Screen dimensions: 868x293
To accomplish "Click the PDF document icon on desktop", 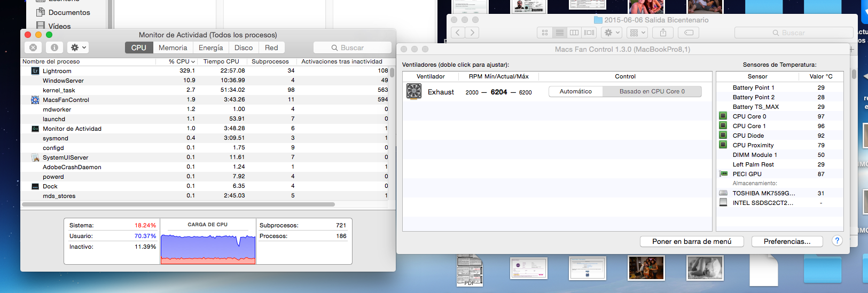I will tap(470, 270).
